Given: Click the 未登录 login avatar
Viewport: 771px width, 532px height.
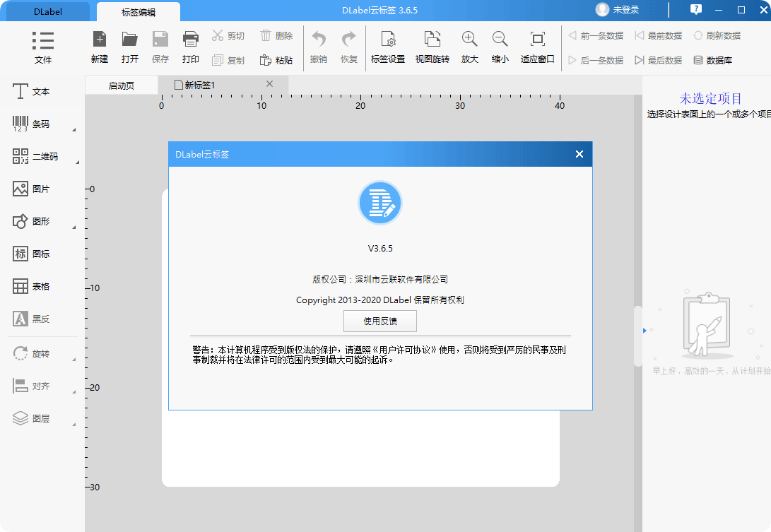Looking at the screenshot, I should tap(602, 9).
